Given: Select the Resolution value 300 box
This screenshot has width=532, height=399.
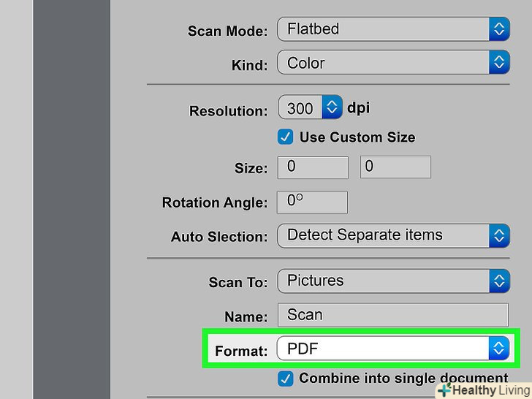Looking at the screenshot, I should [300, 108].
